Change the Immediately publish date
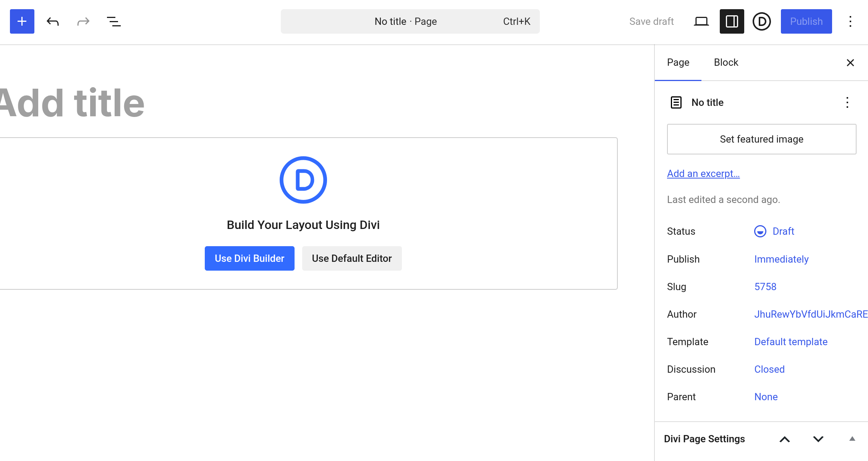This screenshot has height=461, width=868. (781, 259)
